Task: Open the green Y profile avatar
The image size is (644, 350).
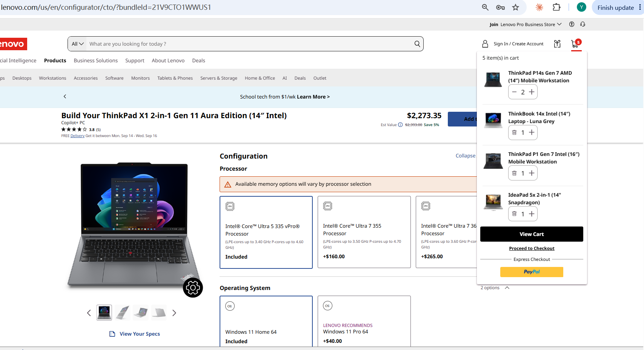Action: point(581,7)
